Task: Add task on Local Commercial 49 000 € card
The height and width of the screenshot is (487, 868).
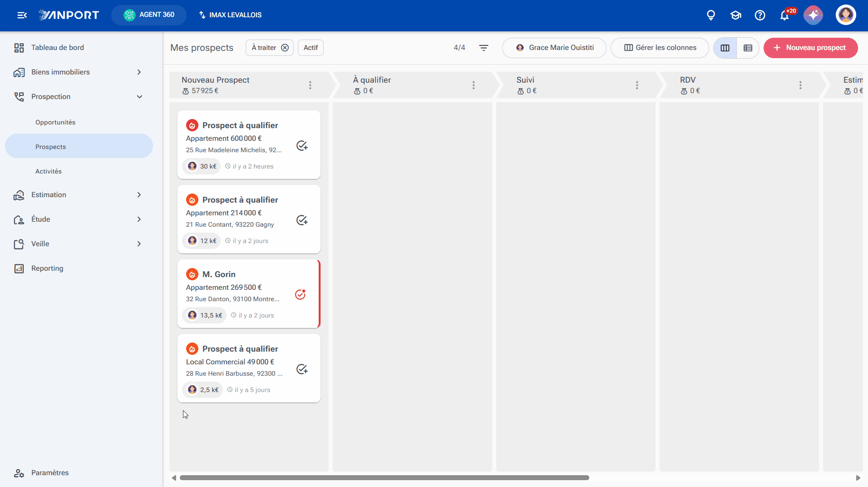Action: [x=302, y=369]
